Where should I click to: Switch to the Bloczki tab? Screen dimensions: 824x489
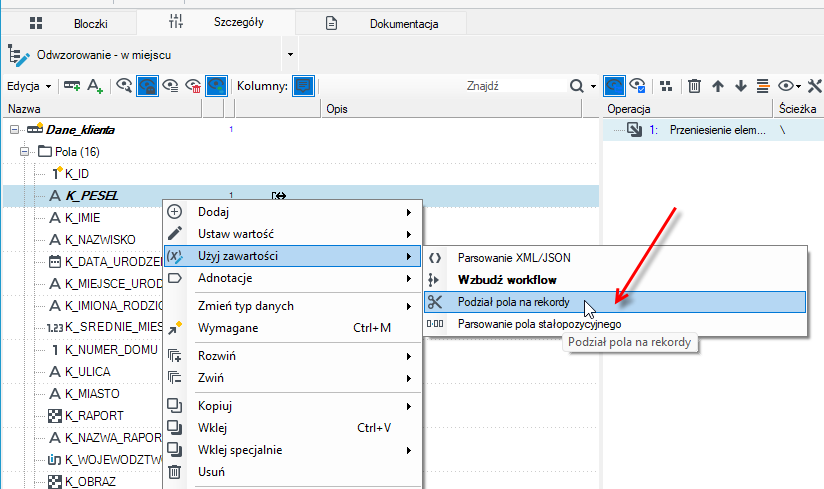pyautogui.click(x=68, y=24)
